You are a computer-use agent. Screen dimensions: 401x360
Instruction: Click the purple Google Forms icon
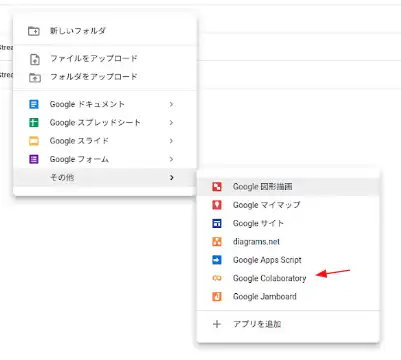point(34,159)
